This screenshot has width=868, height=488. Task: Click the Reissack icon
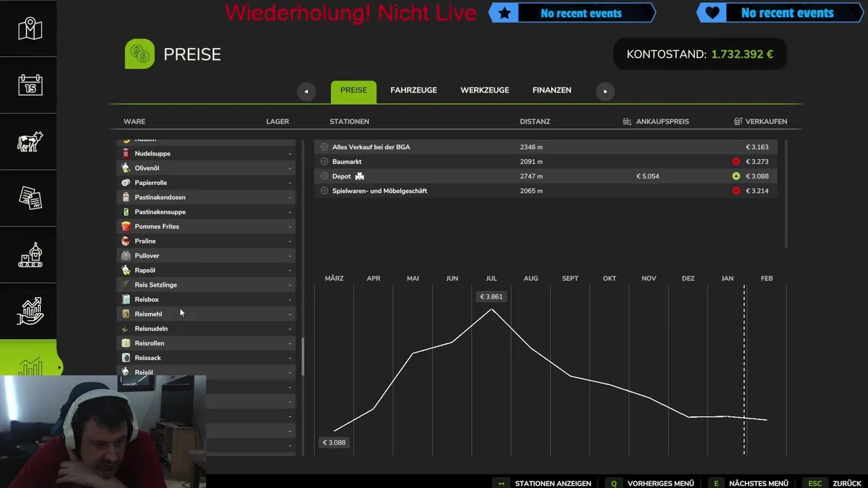tap(125, 358)
